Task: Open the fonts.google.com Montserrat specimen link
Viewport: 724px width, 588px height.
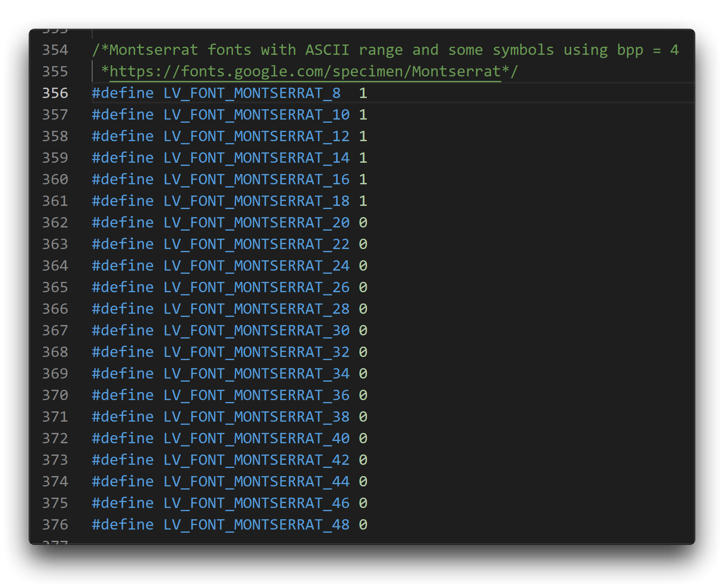Action: coord(305,71)
